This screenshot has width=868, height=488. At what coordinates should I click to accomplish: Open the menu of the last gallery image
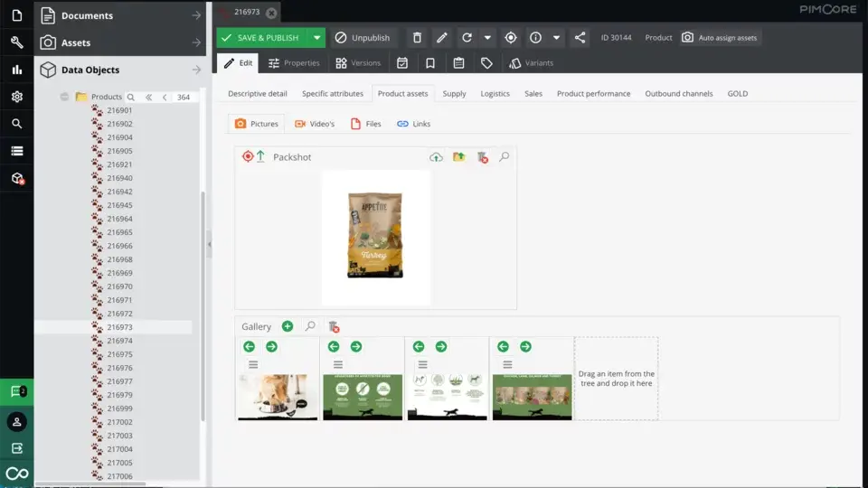pos(507,364)
